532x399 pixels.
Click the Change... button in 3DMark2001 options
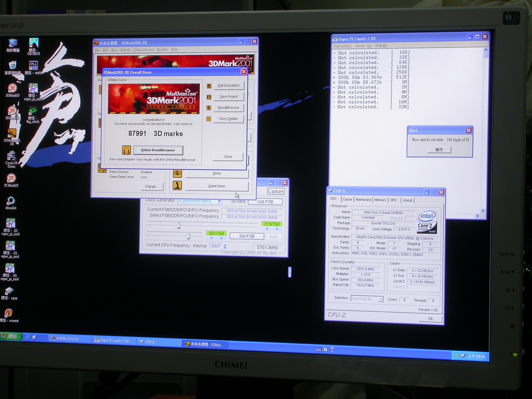[x=151, y=186]
